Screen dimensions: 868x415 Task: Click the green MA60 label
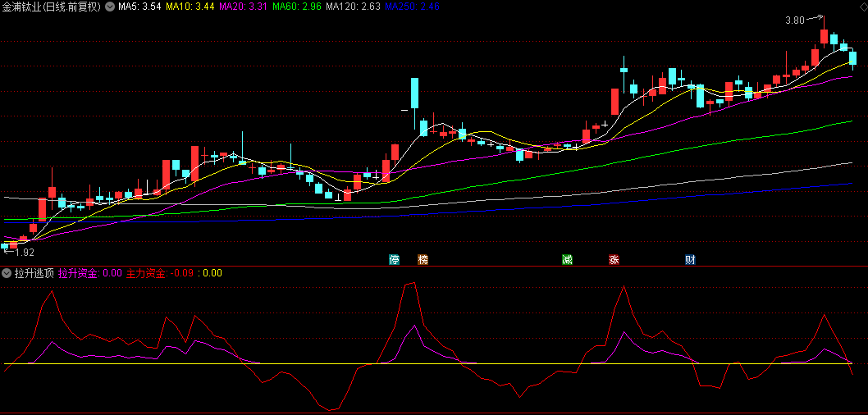coord(297,7)
